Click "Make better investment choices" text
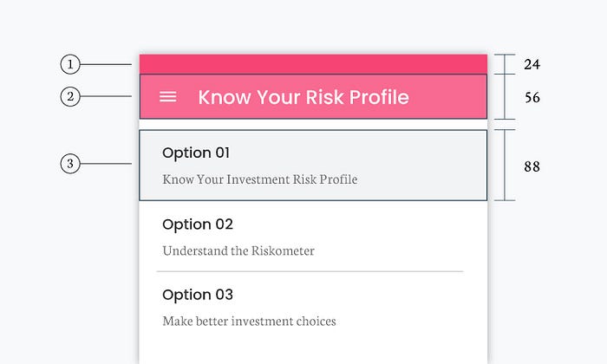This screenshot has width=607, height=364. (x=249, y=321)
